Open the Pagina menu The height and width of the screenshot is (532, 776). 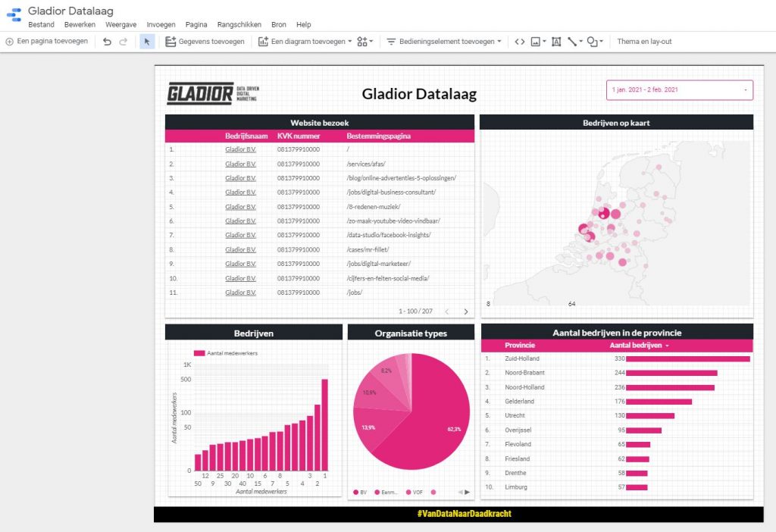click(196, 25)
